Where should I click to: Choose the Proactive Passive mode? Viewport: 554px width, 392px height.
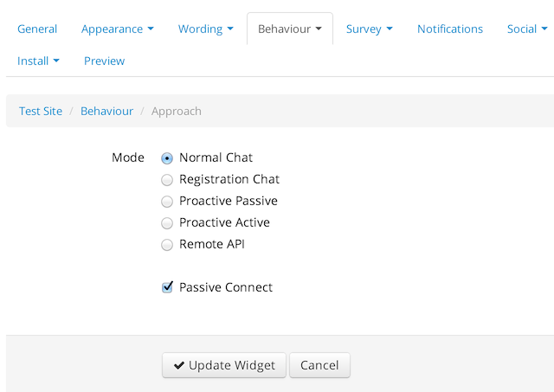[x=167, y=202]
